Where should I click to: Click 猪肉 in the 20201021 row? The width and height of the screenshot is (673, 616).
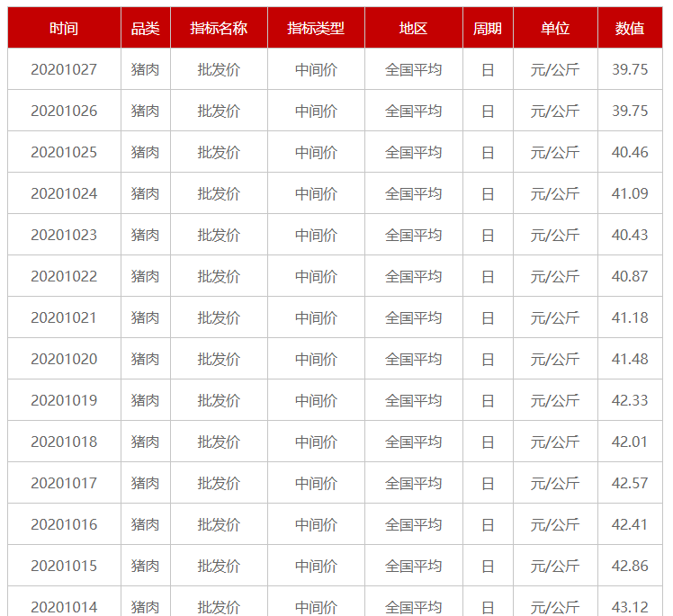pyautogui.click(x=146, y=317)
